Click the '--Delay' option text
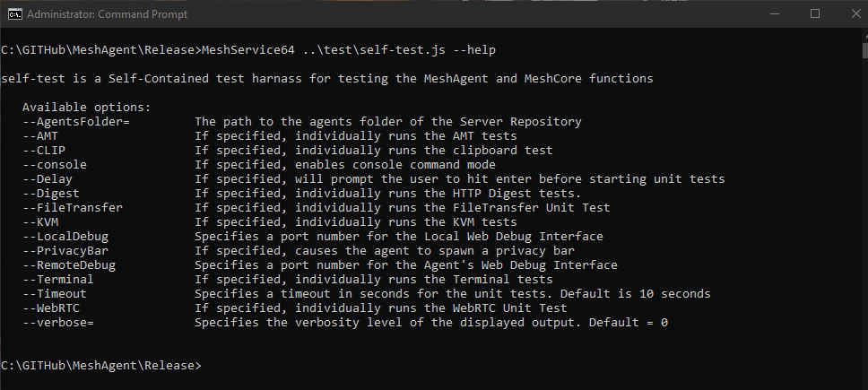The height and width of the screenshot is (390, 868). [47, 179]
